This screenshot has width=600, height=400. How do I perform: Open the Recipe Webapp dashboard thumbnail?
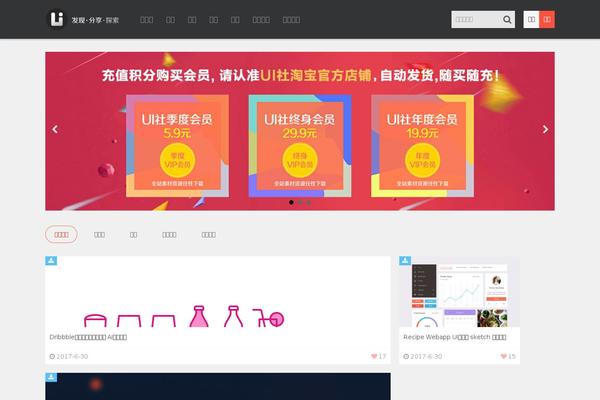(x=459, y=292)
